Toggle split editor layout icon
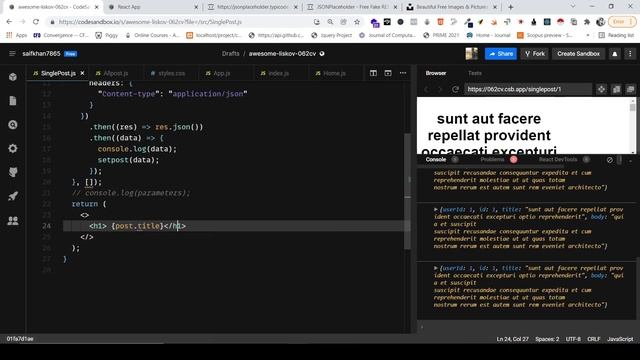The image size is (640, 360). (x=373, y=73)
